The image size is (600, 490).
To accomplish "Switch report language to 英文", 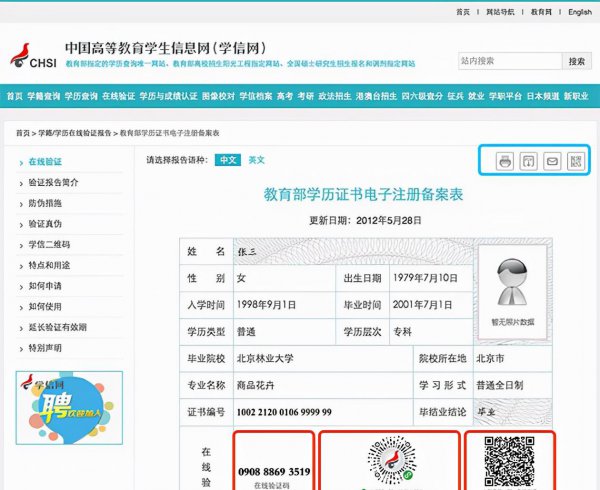I will (256, 160).
